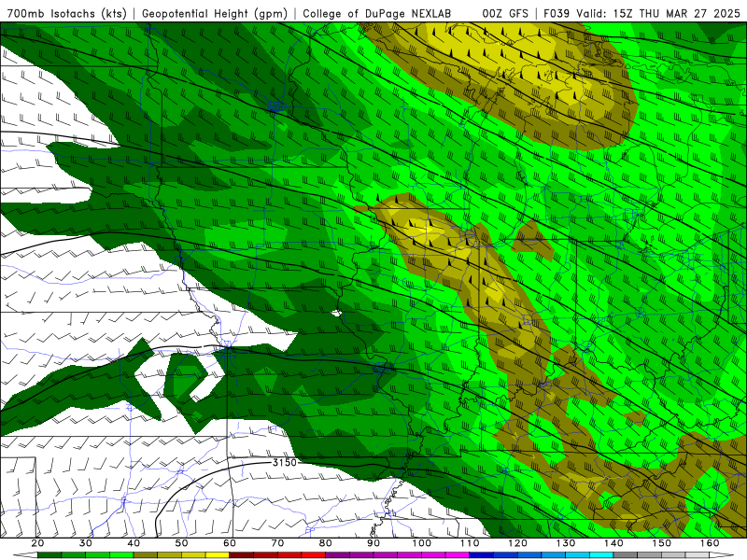Click the colorbar value '20'
Viewport: 747px width, 560px height.
pos(37,543)
